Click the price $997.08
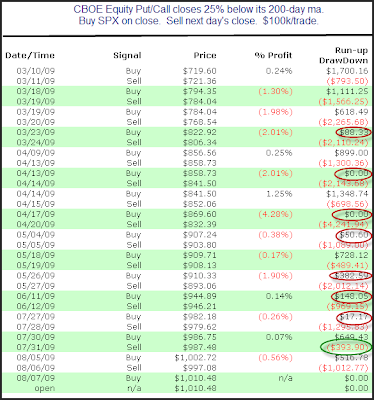Screen dimensions: 374x400 pos(200,368)
